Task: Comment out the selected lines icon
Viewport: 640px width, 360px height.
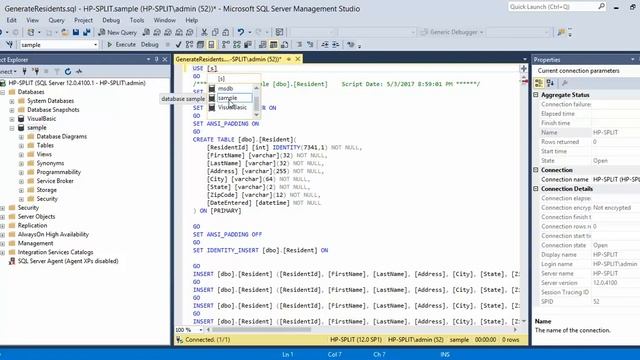Action: (x=299, y=44)
